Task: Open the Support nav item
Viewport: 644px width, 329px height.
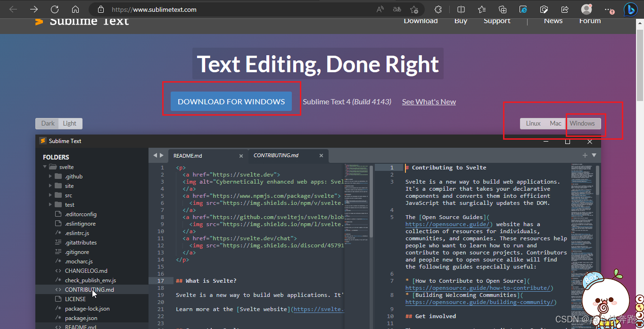Action: tap(497, 21)
